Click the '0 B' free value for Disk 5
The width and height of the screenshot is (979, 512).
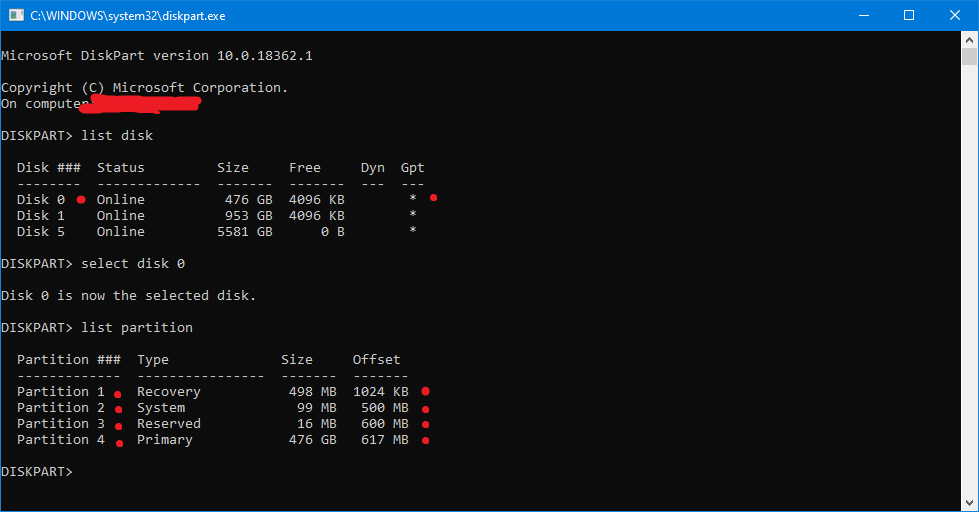[x=333, y=232]
